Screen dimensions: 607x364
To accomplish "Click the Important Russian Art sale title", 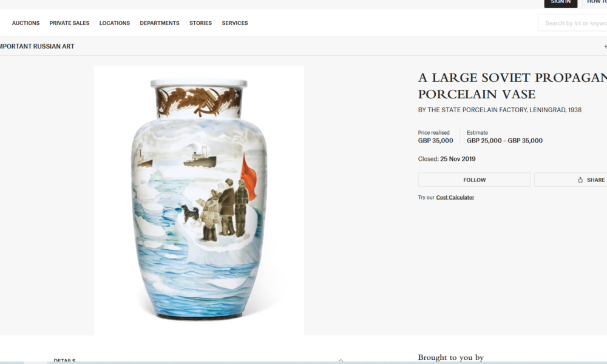I will click(x=37, y=47).
